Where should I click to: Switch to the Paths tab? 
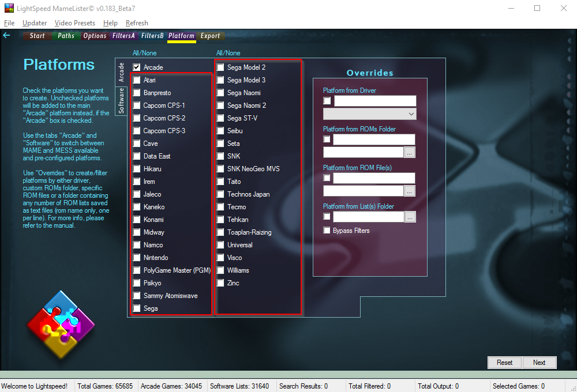coord(66,36)
